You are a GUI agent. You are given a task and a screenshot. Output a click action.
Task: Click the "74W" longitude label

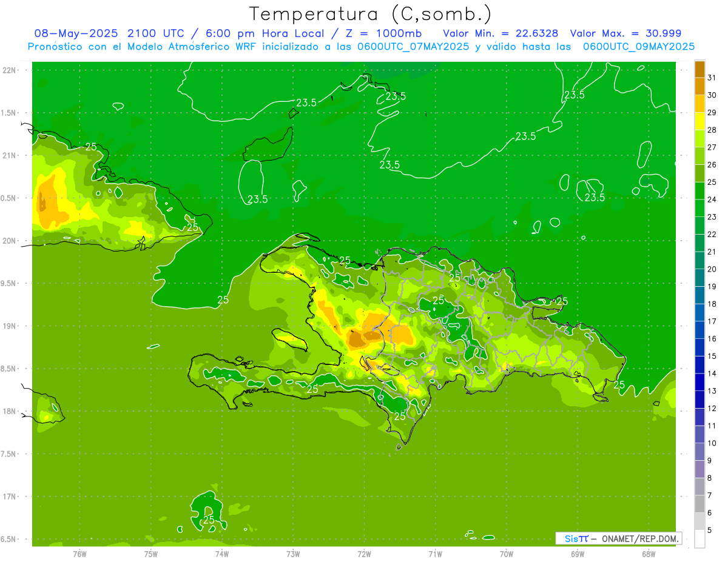[222, 554]
